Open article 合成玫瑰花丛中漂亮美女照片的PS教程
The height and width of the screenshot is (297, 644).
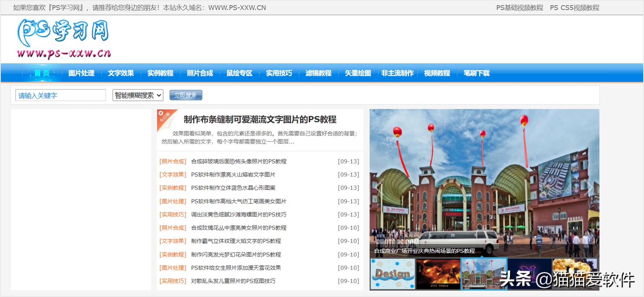tap(239, 228)
